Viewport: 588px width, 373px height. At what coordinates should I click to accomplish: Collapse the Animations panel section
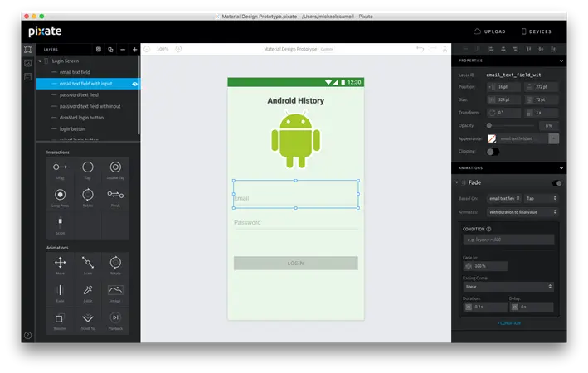pos(561,168)
